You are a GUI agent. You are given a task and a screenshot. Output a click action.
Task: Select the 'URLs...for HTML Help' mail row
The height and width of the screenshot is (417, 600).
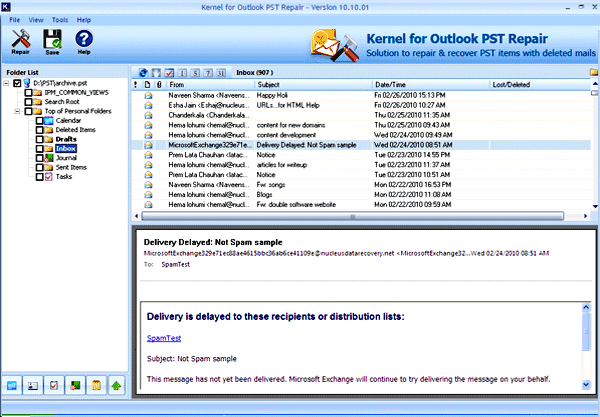point(361,105)
